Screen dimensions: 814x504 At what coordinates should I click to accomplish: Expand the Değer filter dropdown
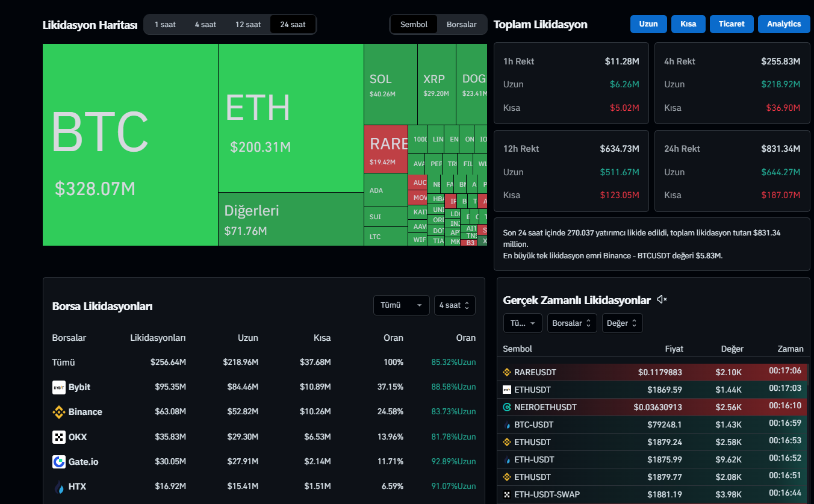point(622,323)
